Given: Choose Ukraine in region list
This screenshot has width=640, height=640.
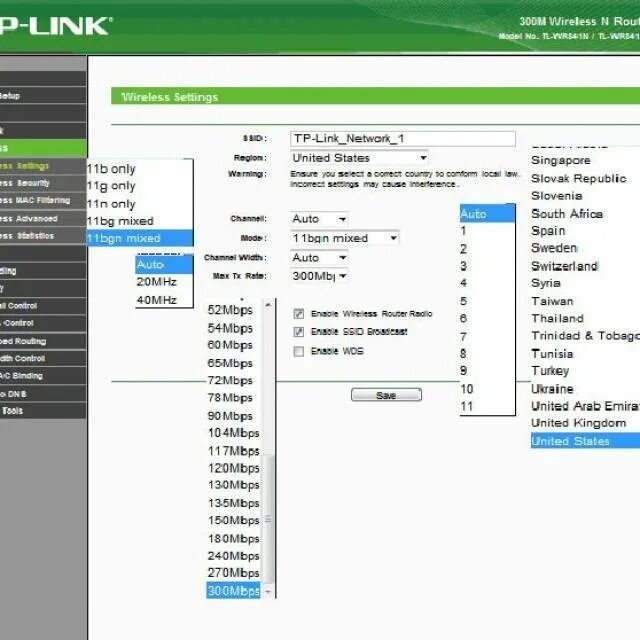Looking at the screenshot, I should click(x=552, y=389).
